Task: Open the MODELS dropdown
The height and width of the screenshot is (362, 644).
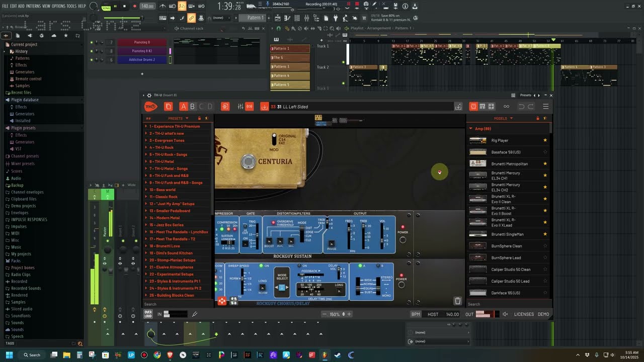Action: (503, 118)
